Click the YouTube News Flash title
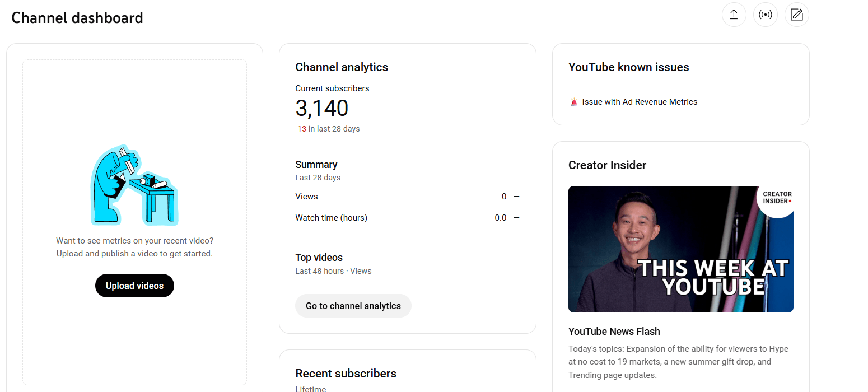 click(614, 331)
